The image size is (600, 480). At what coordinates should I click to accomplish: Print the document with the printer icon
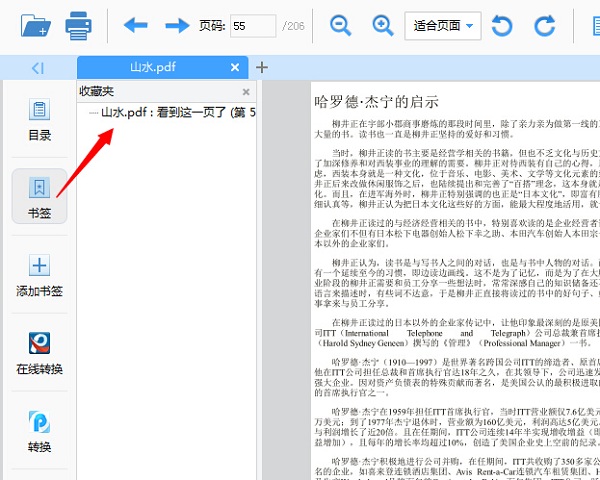click(x=78, y=26)
